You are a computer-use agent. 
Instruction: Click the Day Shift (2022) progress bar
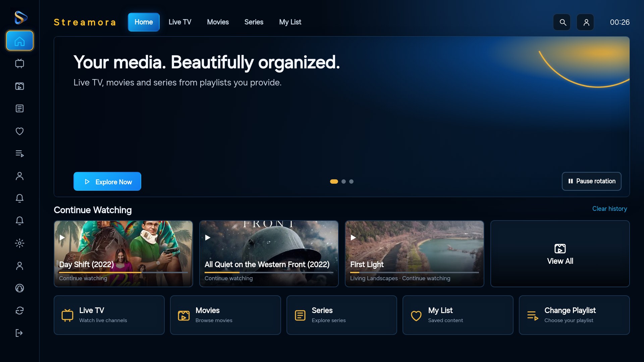click(x=123, y=273)
